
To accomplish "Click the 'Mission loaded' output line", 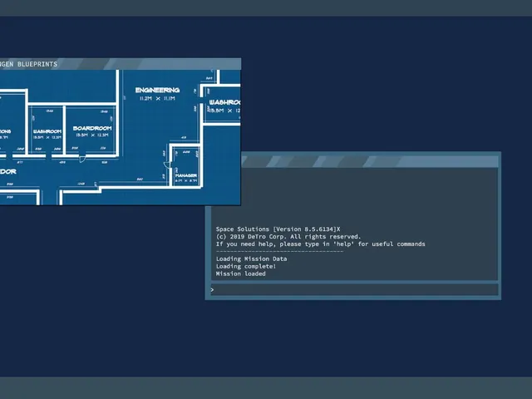I will pos(241,273).
